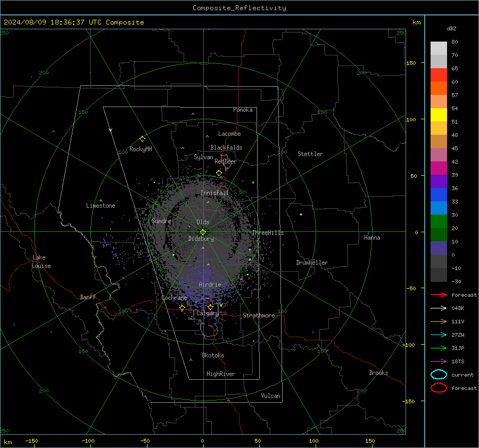The image size is (479, 448).
Task: Click the red 65–60 dBZ color swatch
Action: [x=439, y=75]
